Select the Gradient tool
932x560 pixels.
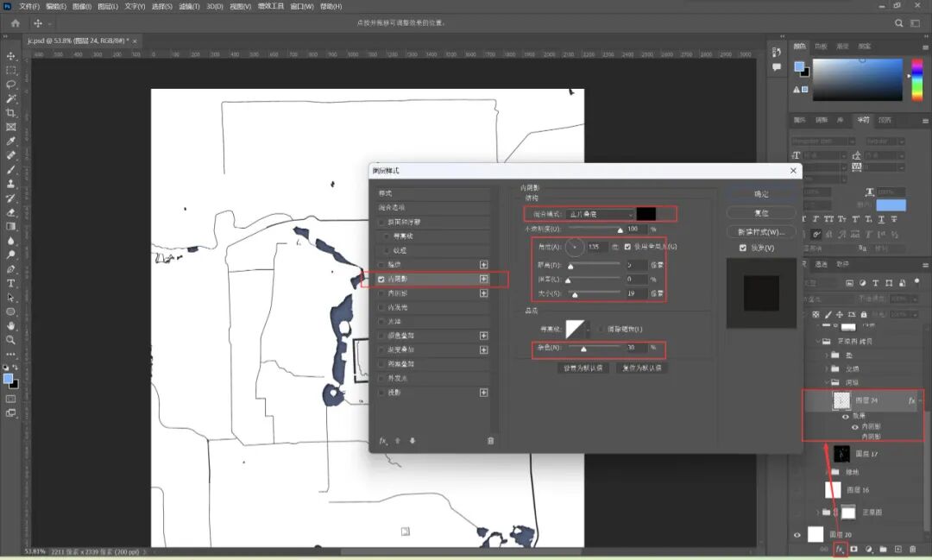click(10, 226)
